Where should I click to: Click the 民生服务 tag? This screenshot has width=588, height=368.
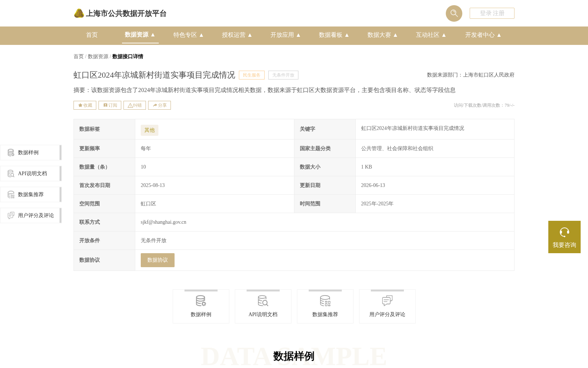click(x=252, y=75)
